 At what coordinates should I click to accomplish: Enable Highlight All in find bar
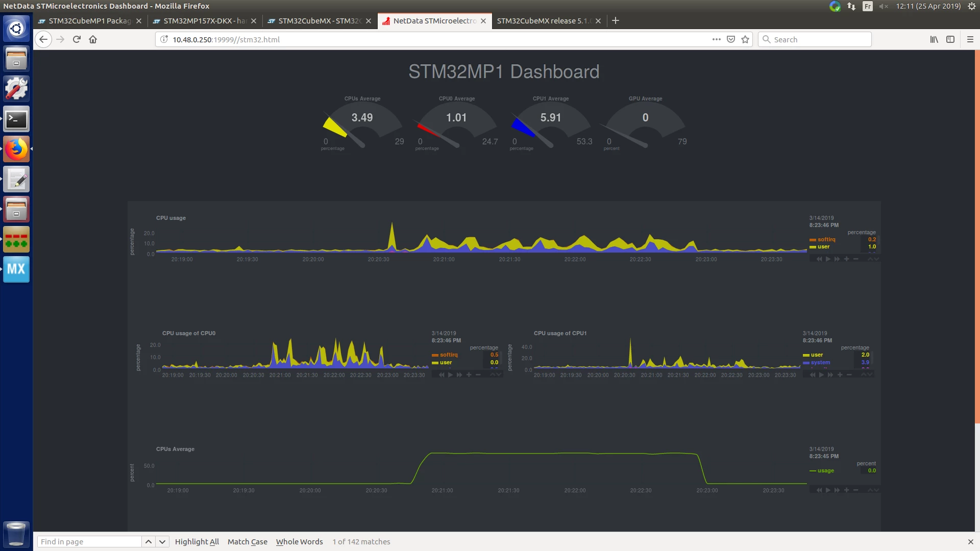pyautogui.click(x=197, y=542)
